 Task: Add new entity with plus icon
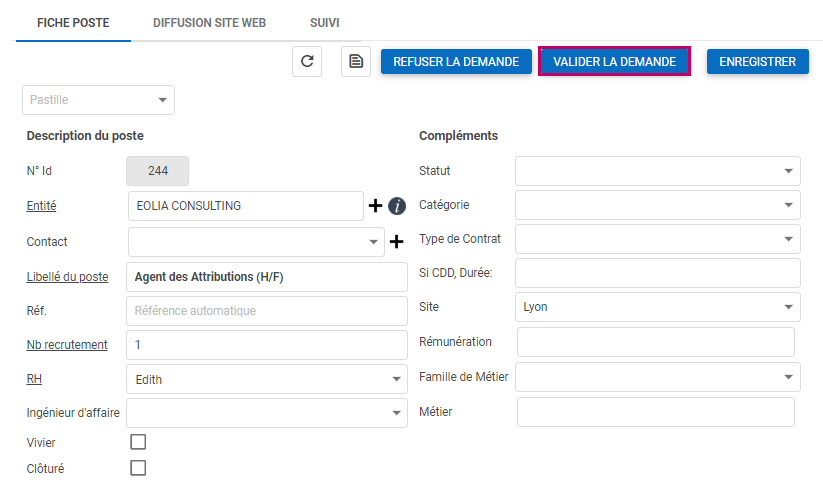click(376, 206)
